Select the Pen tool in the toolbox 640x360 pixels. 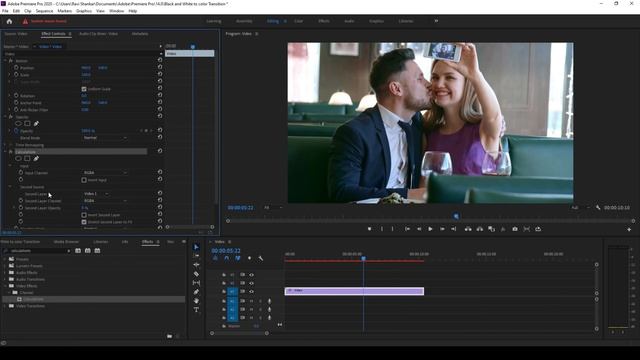196,292
